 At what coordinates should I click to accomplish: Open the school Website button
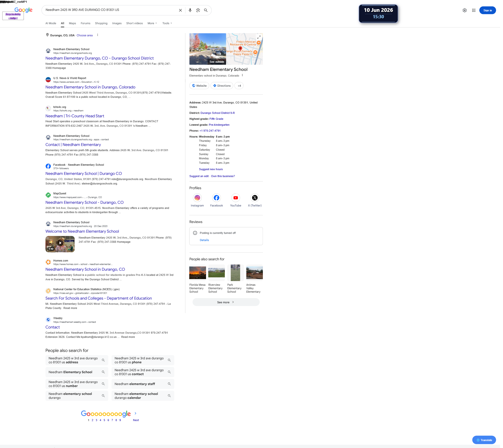199,86
